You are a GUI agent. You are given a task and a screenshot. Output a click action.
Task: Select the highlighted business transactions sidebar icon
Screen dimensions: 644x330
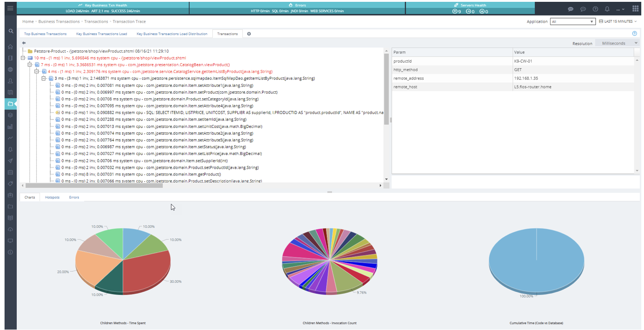click(10, 104)
